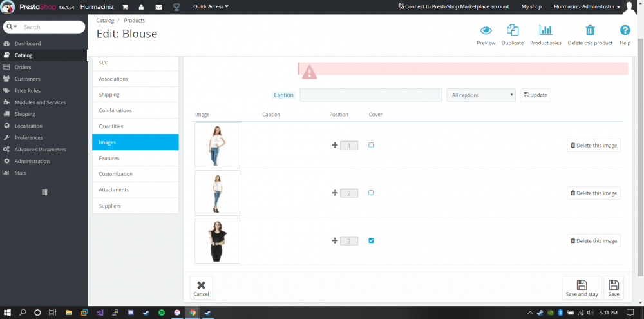Open the Attachments product tab

click(135, 190)
